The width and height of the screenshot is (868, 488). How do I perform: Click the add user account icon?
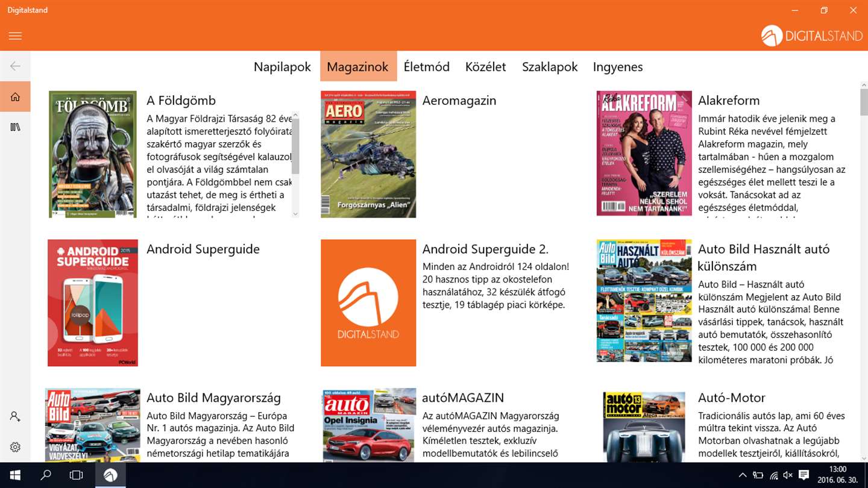(15, 416)
